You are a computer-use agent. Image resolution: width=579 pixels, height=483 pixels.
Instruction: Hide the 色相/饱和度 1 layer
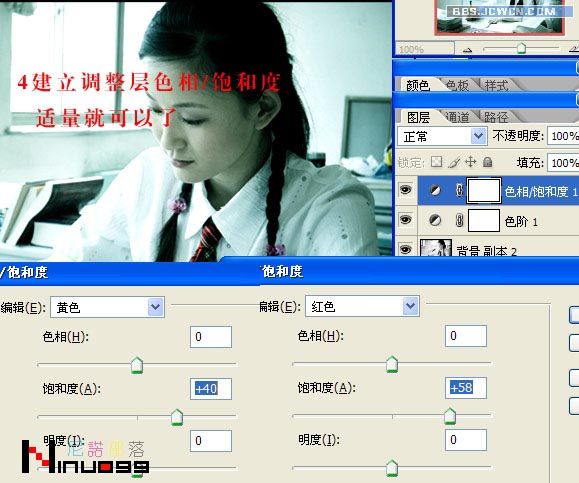tap(405, 190)
